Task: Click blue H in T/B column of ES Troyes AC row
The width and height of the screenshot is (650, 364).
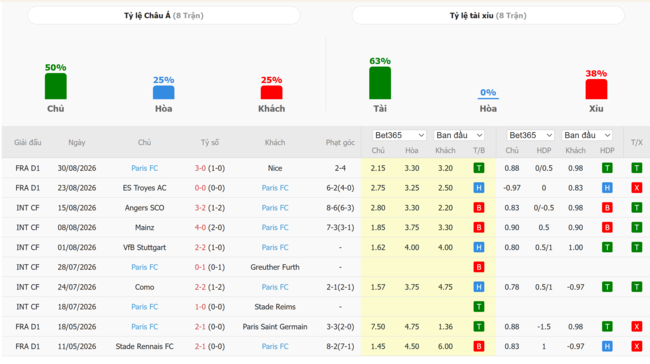Action: (478, 188)
